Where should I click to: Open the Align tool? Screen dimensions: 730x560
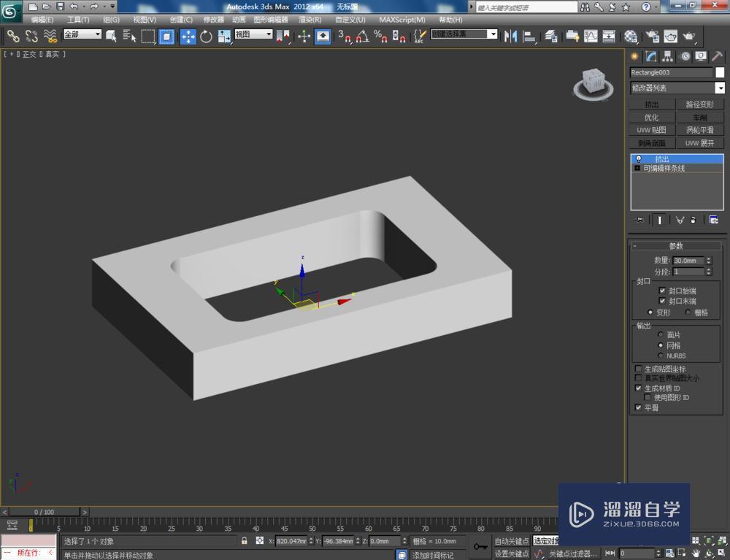click(527, 36)
